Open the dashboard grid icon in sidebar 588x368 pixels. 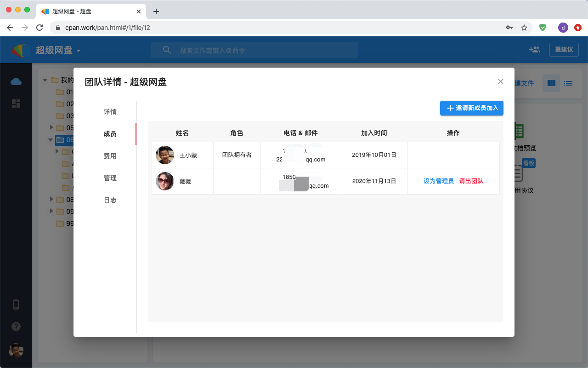pos(16,103)
